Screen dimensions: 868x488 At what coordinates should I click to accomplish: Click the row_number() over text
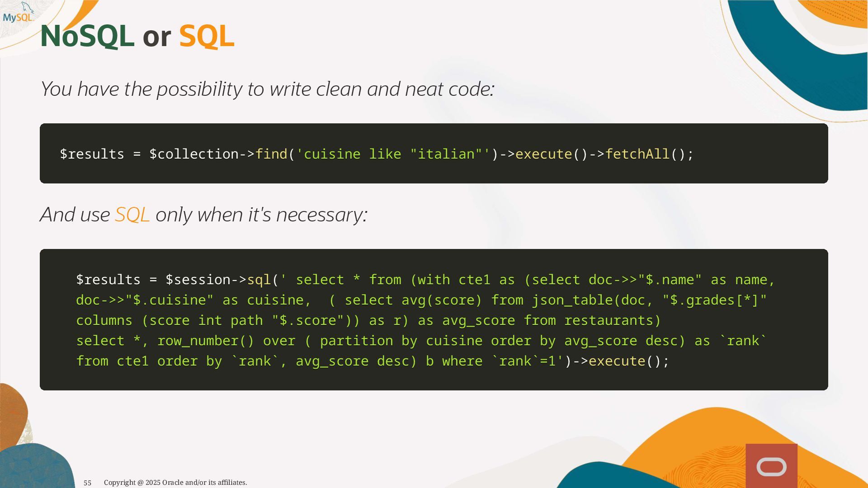(x=226, y=341)
